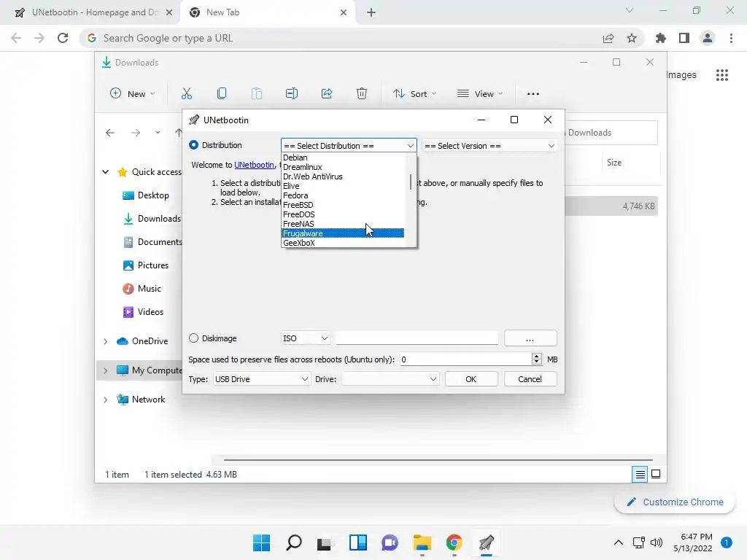Decrease persistence space with down arrow
The width and height of the screenshot is (747, 560).
(x=537, y=363)
